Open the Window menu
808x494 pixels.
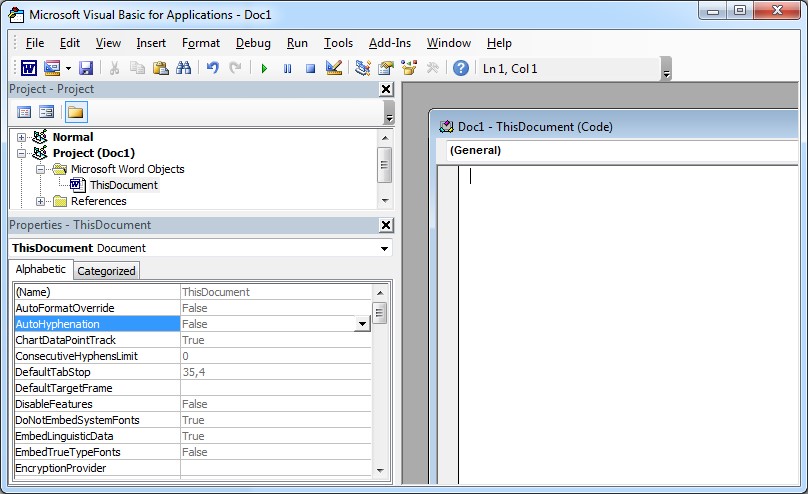448,43
